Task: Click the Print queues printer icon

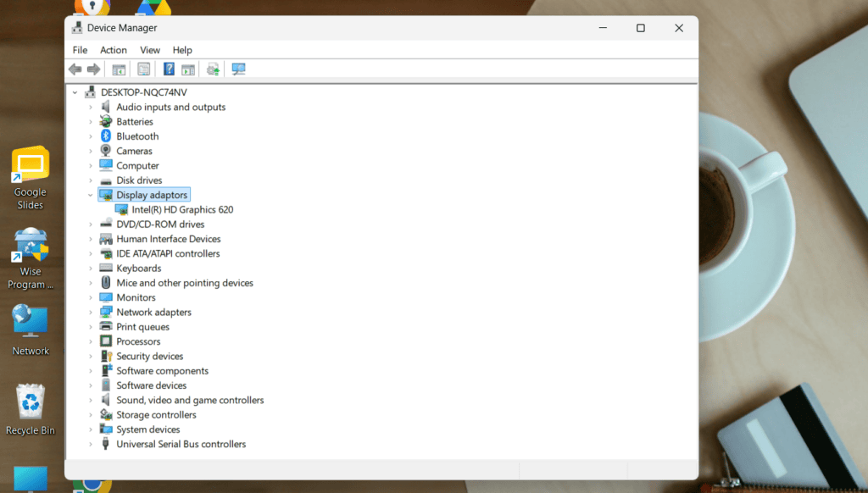Action: (x=106, y=326)
